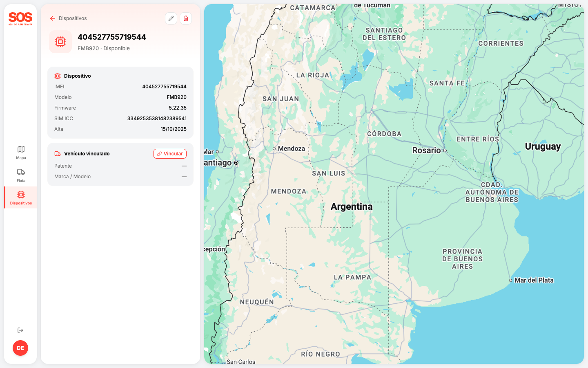588x368 pixels.
Task: Click the logout arrow icon above the avatar
Action: [x=20, y=330]
